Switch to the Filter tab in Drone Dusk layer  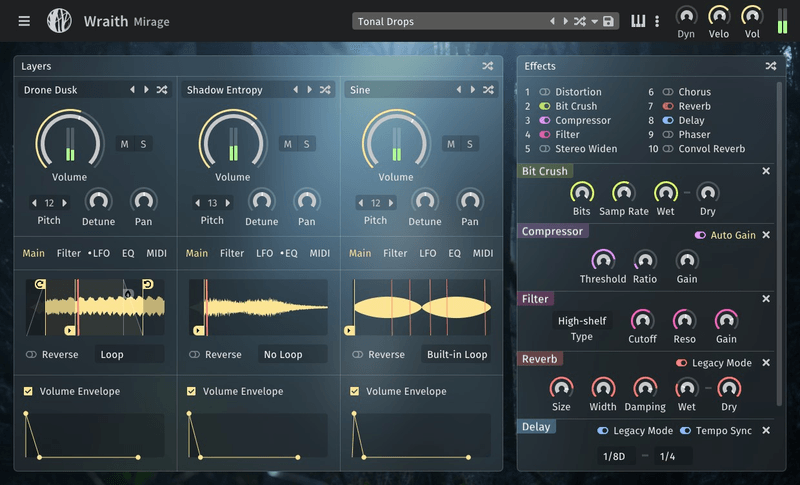pyautogui.click(x=69, y=253)
